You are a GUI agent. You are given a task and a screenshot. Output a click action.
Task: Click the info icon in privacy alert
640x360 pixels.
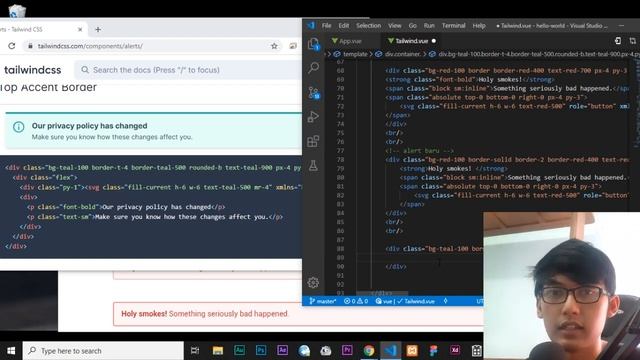click(18, 127)
